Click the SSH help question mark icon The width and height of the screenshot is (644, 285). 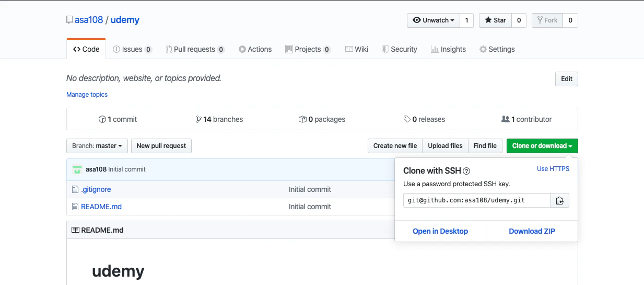pos(467,171)
